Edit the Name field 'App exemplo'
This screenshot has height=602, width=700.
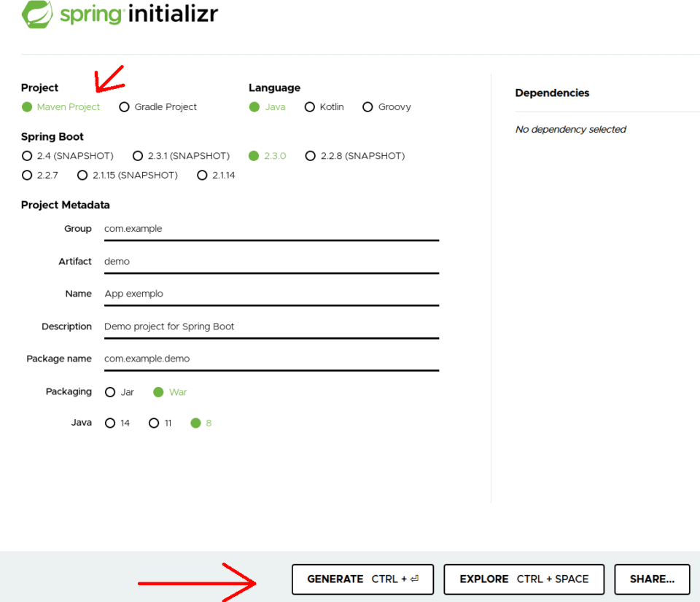271,294
